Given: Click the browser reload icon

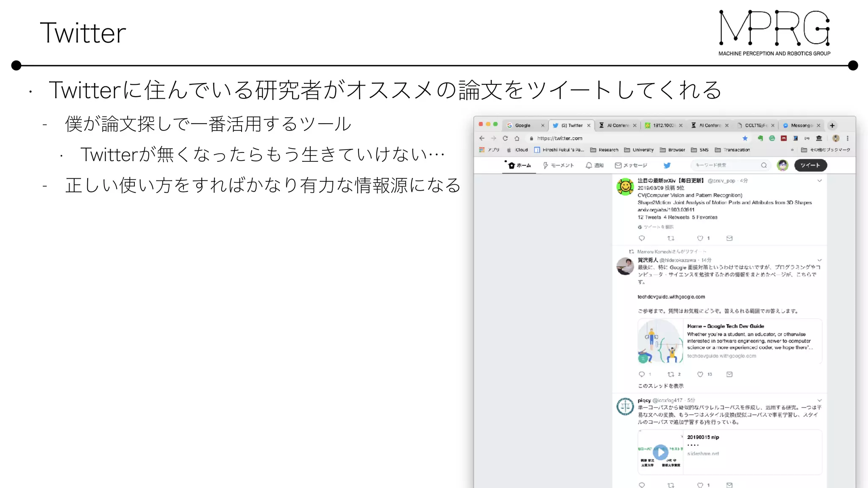Looking at the screenshot, I should click(505, 138).
